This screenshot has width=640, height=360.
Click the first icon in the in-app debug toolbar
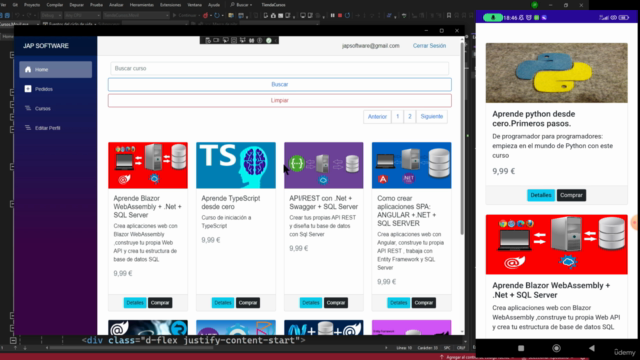(208, 40)
